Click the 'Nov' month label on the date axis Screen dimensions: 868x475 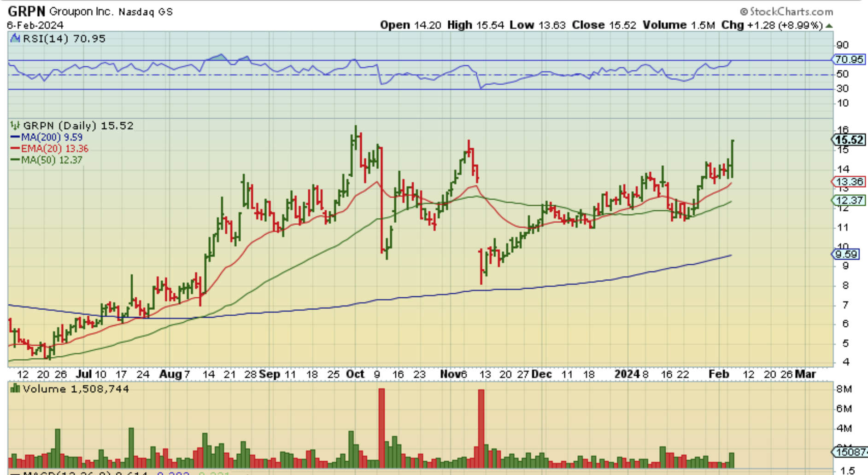click(451, 374)
